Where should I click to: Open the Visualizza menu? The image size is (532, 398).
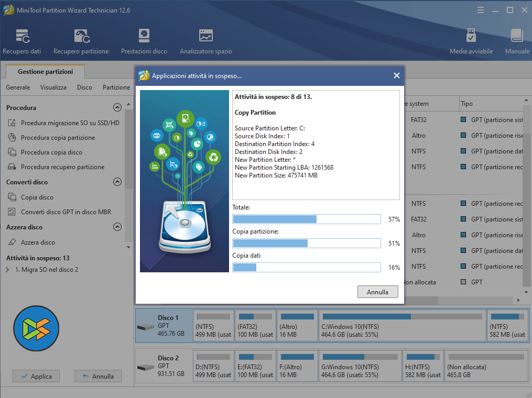tap(53, 87)
